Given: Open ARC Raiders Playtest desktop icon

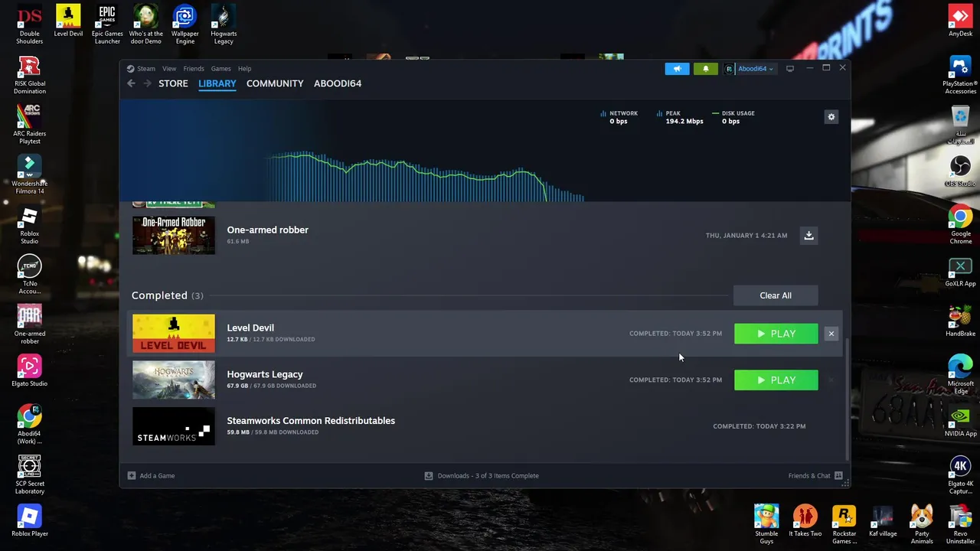Looking at the screenshot, I should click(x=30, y=125).
